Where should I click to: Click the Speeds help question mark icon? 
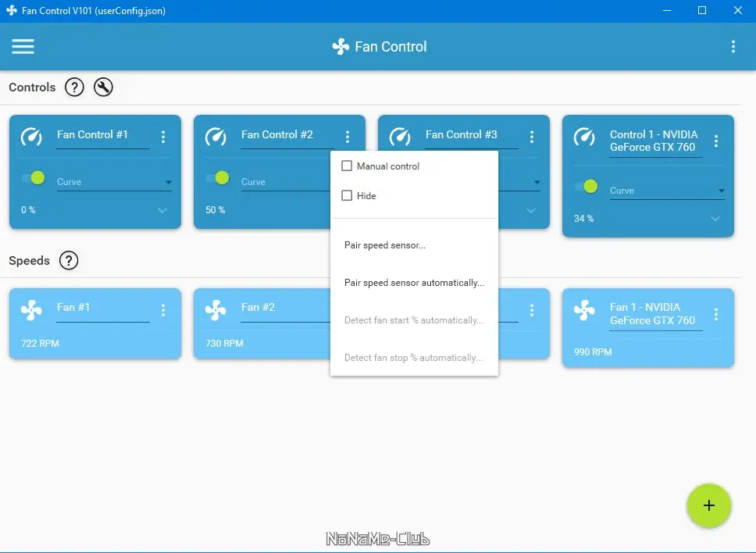click(69, 260)
